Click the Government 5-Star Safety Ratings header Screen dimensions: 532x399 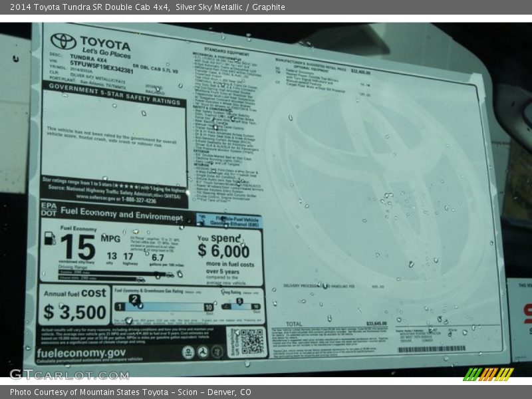point(114,94)
